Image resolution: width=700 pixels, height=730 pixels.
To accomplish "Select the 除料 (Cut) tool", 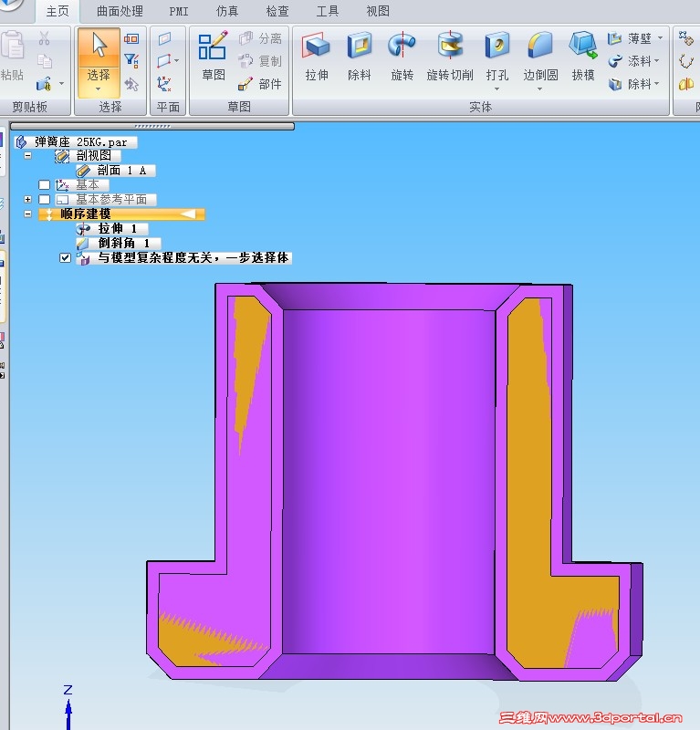I will 359,56.
